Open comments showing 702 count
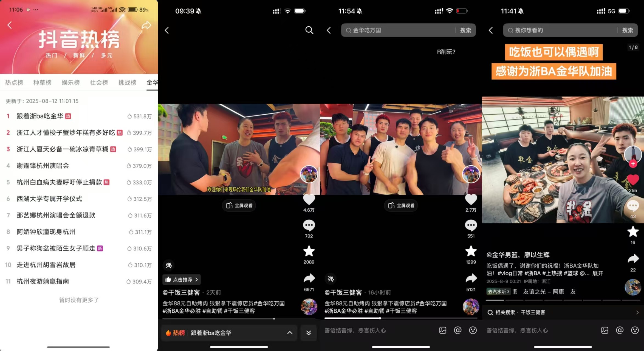This screenshot has width=644, height=351. pos(309,225)
